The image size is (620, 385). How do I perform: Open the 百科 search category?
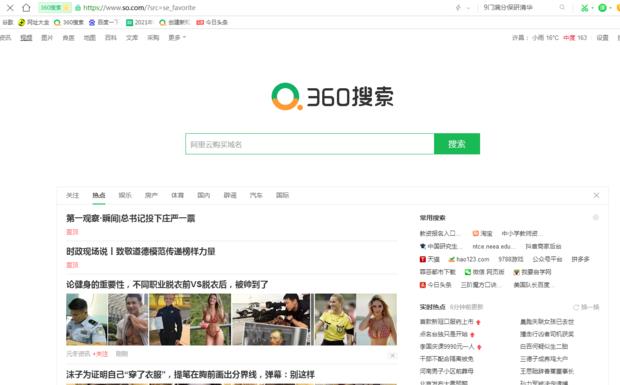coord(111,38)
